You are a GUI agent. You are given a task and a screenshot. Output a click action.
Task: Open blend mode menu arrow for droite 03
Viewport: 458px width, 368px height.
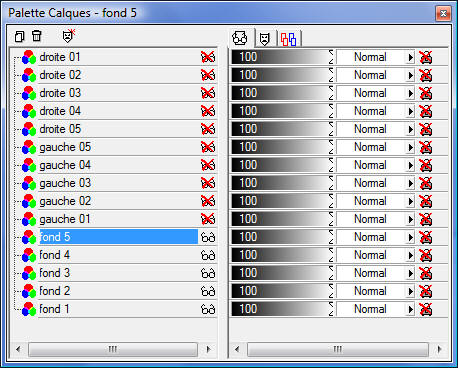point(410,93)
